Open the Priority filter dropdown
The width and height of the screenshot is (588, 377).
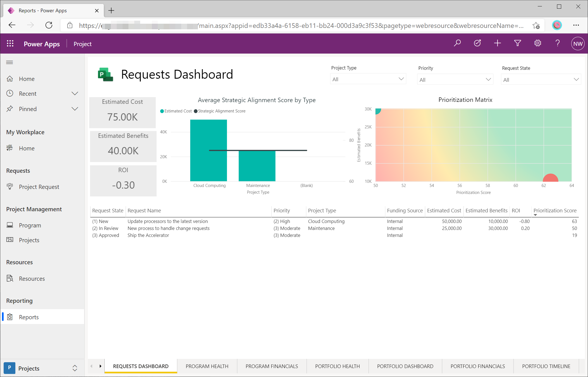(x=455, y=80)
